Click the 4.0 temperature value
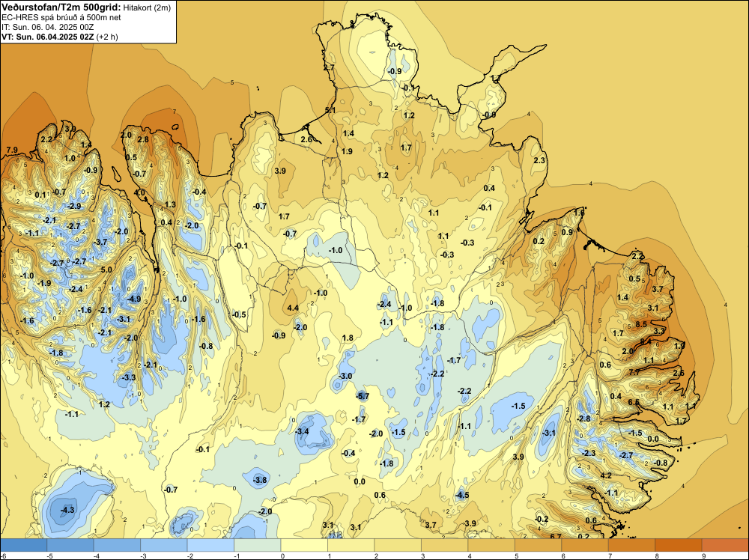Viewport: 749px width, 560px height. (x=139, y=193)
